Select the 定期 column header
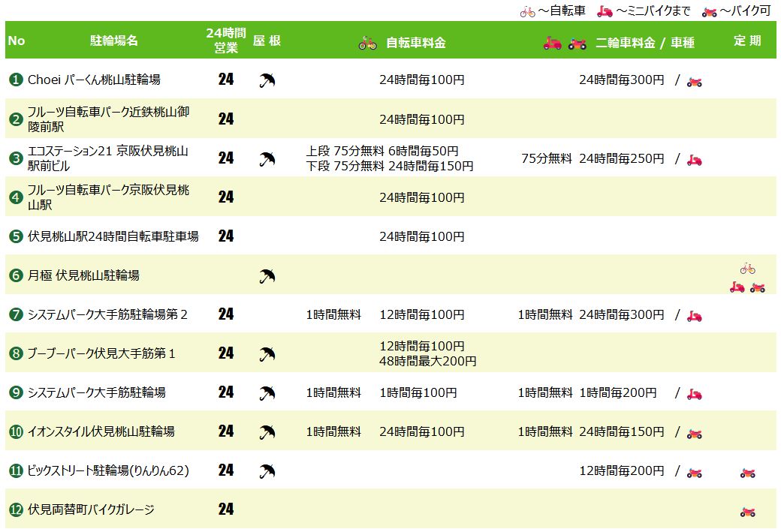This screenshot has width=781, height=532. click(747, 41)
